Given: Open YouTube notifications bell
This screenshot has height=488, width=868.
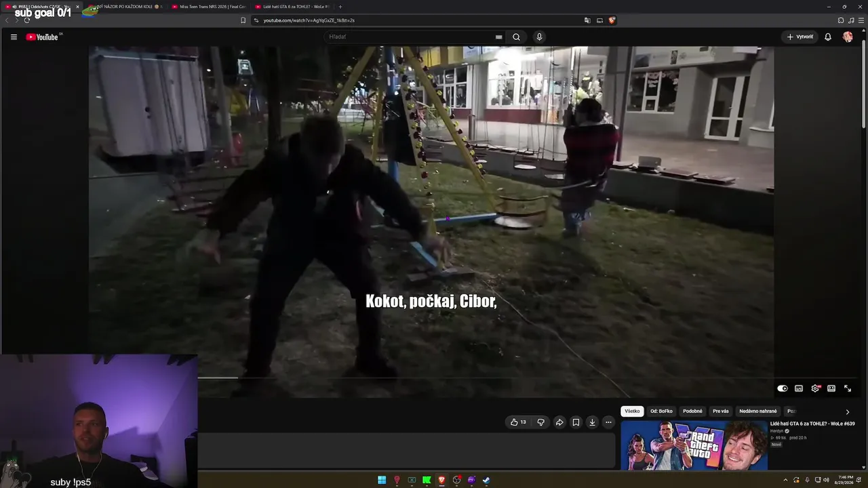Looking at the screenshot, I should tap(828, 37).
